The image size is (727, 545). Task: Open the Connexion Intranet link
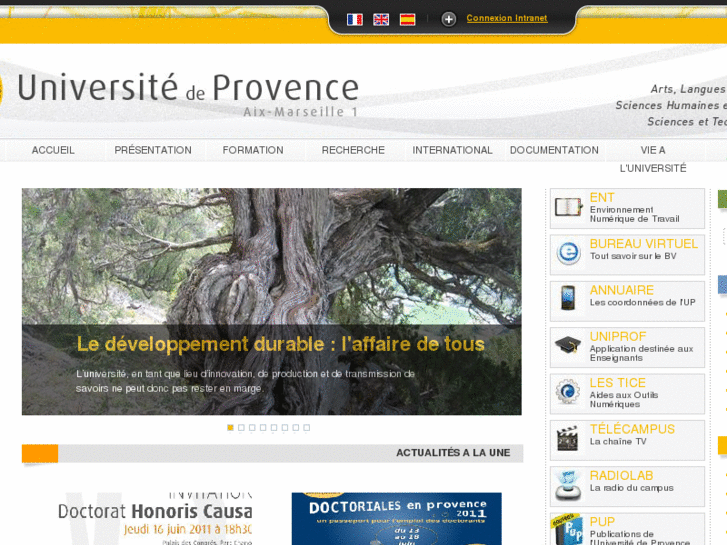pyautogui.click(x=507, y=18)
